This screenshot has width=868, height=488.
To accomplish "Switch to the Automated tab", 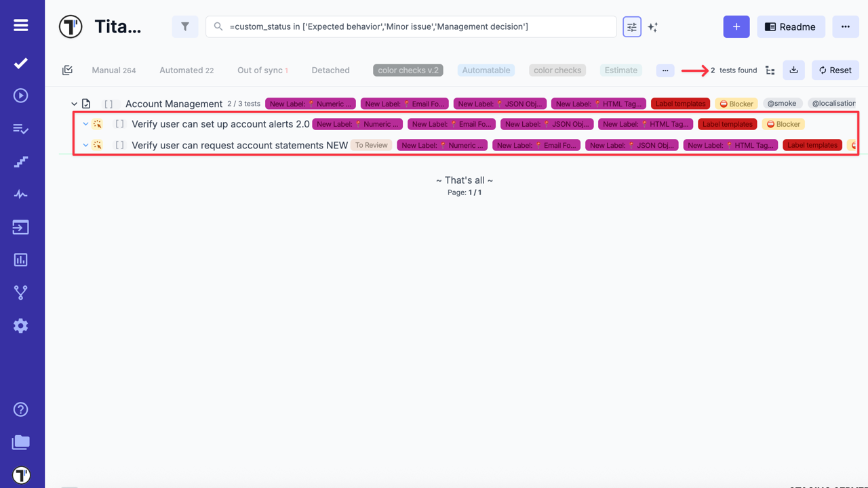I will click(x=186, y=70).
